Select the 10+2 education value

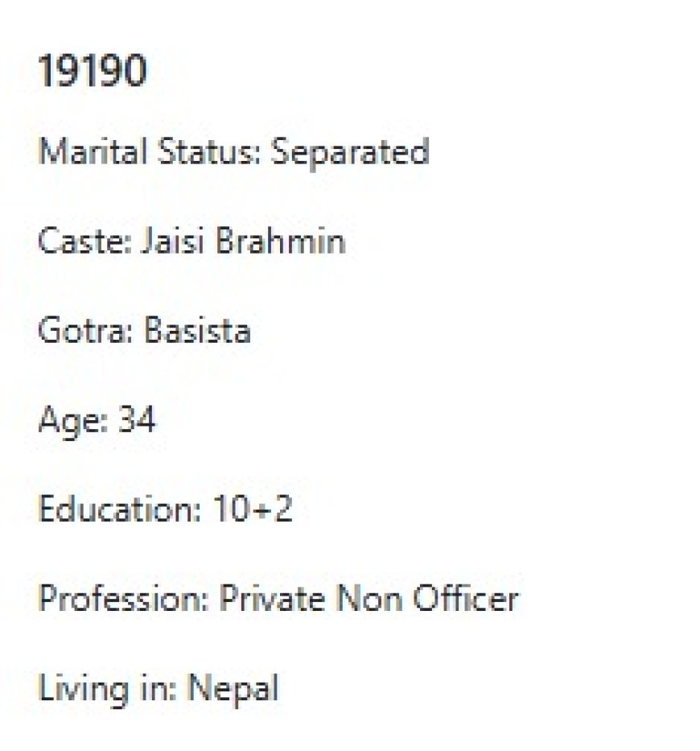click(253, 510)
